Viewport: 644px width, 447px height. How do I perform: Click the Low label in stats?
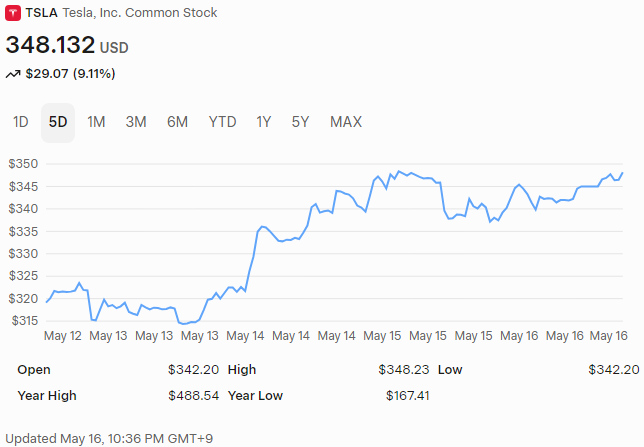click(450, 369)
